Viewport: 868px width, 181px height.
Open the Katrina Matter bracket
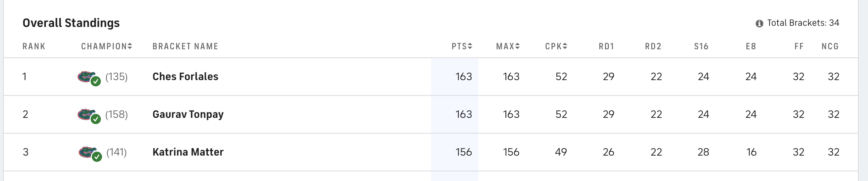coord(188,152)
